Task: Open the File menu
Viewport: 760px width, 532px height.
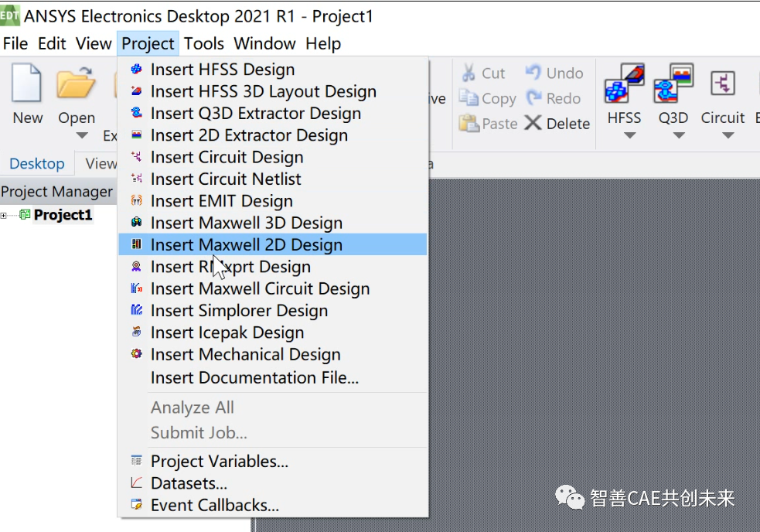Action: click(15, 43)
